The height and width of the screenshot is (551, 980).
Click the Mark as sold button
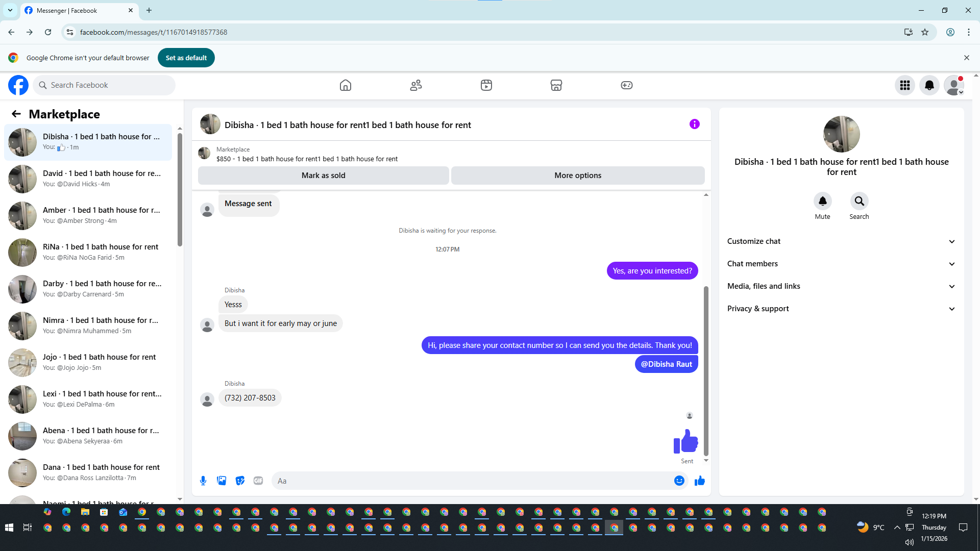click(x=323, y=175)
